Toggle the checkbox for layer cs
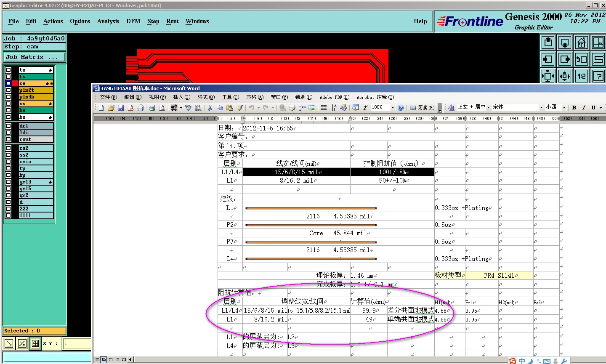Image resolution: width=606 pixels, height=364 pixels. pyautogui.click(x=8, y=83)
